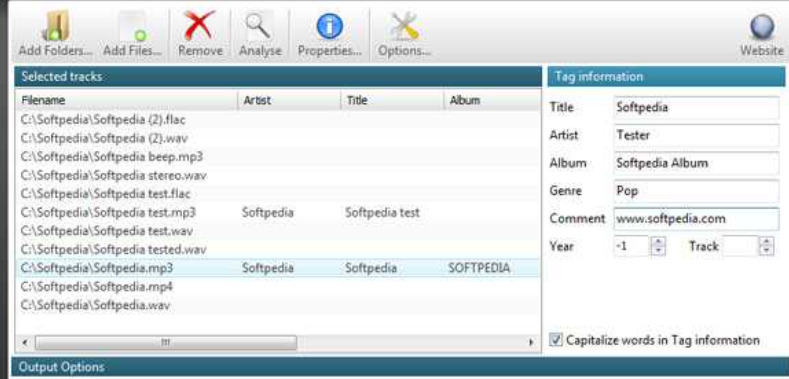This screenshot has width=789, height=379.
Task: Decrease Track number with down arrow
Action: (x=766, y=250)
